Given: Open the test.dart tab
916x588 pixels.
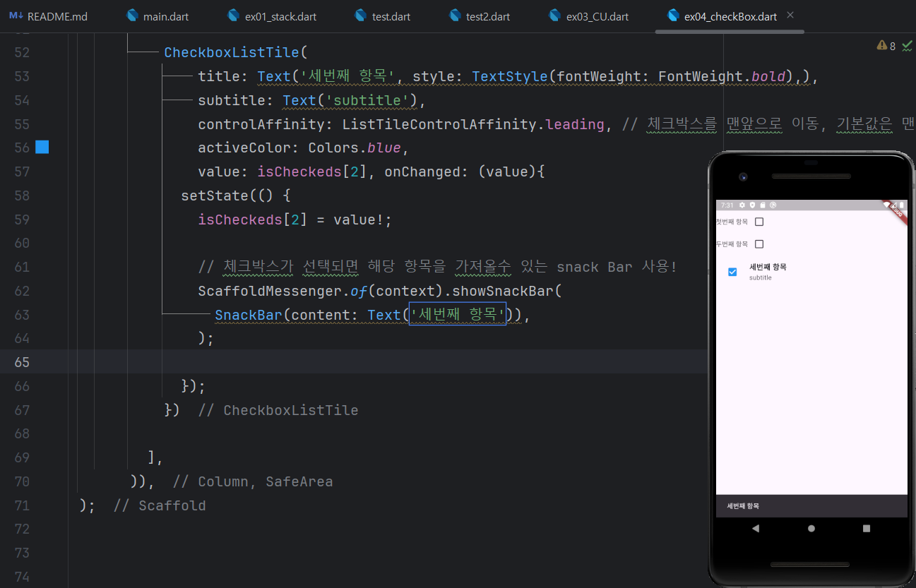Looking at the screenshot, I should [381, 16].
